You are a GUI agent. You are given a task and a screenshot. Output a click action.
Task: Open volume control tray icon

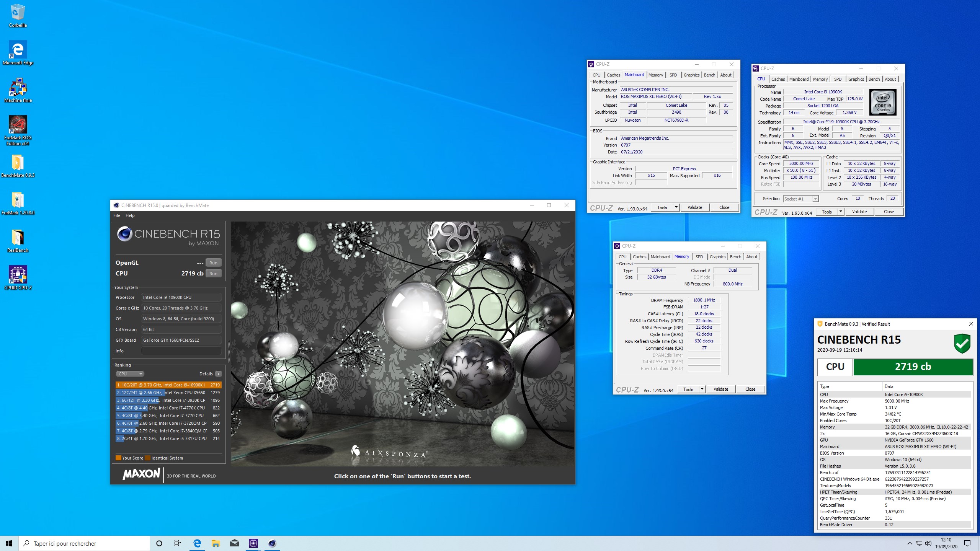(928, 543)
